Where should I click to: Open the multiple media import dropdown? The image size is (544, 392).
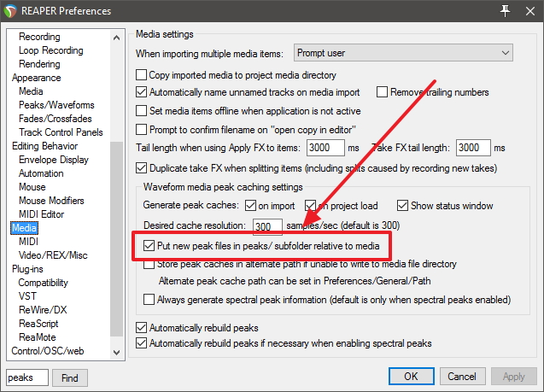[403, 53]
